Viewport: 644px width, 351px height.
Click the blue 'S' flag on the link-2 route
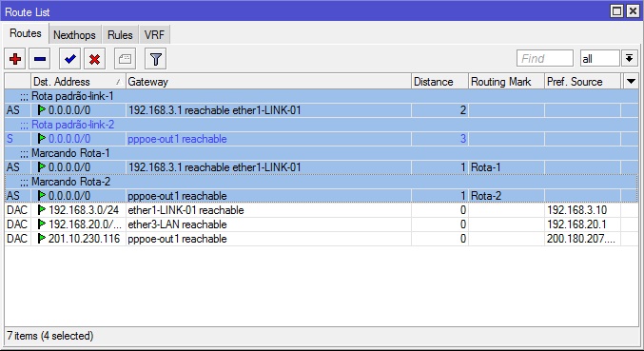coord(10,139)
